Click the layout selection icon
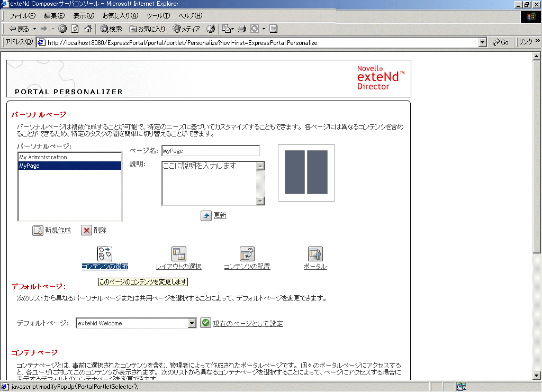This screenshot has height=392, width=542. click(x=179, y=254)
